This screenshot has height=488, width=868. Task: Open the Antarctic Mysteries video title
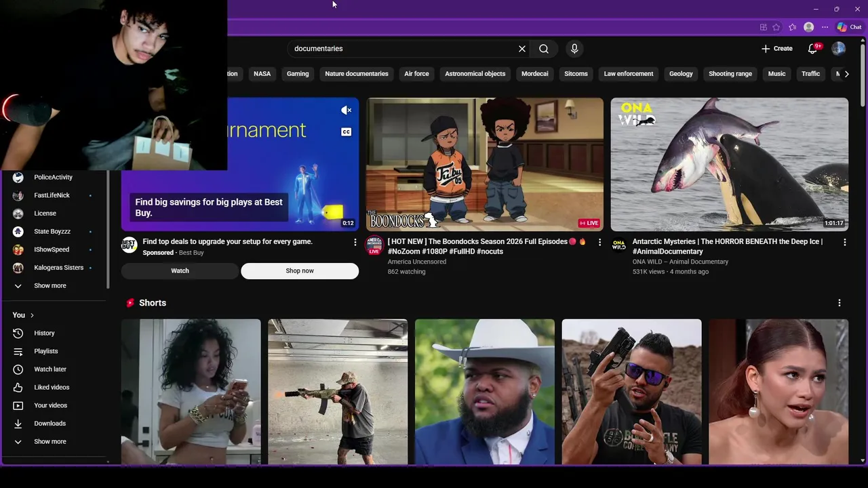(x=728, y=246)
